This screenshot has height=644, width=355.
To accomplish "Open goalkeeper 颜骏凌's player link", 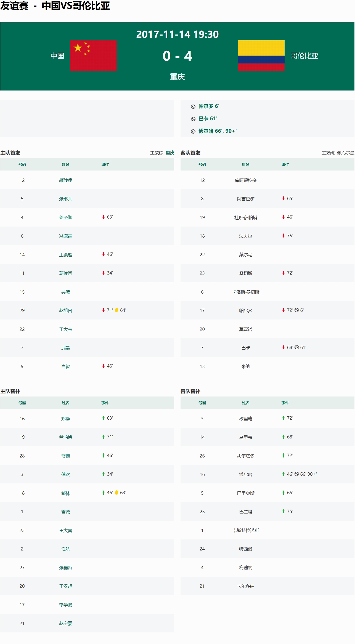I will click(65, 180).
